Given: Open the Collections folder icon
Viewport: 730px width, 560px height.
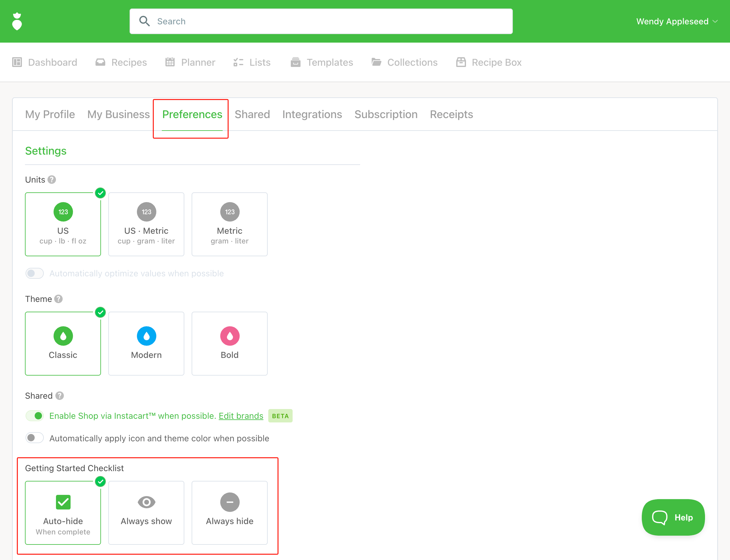Looking at the screenshot, I should pos(376,62).
